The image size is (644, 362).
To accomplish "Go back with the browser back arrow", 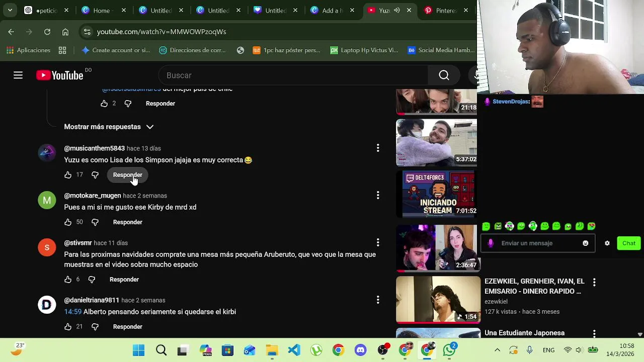I will tap(11, 32).
